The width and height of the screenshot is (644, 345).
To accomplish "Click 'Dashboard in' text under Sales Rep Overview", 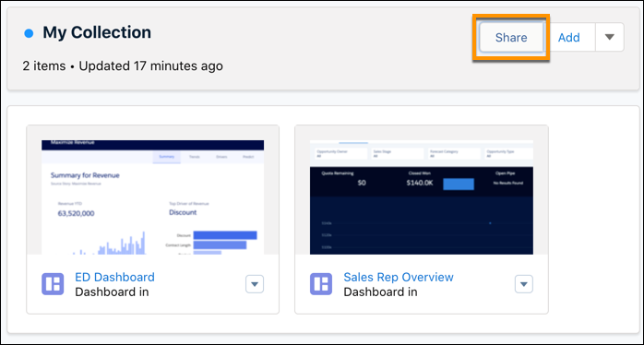I will (x=380, y=292).
